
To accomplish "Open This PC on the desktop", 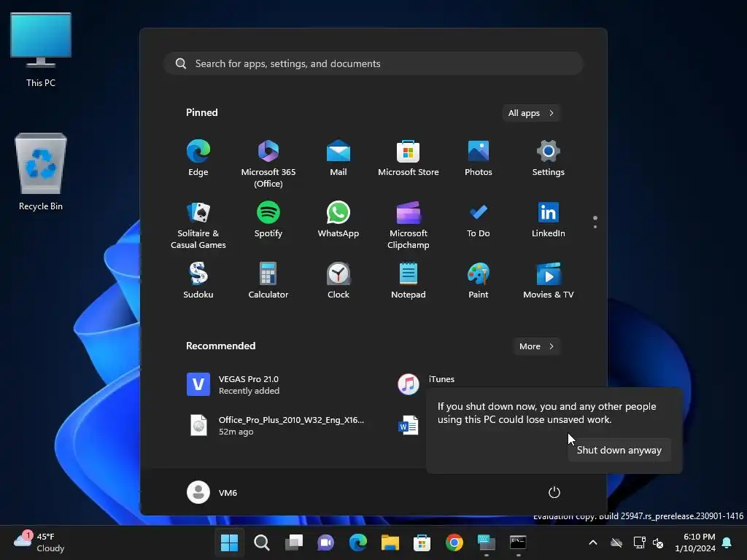I will pos(41,50).
